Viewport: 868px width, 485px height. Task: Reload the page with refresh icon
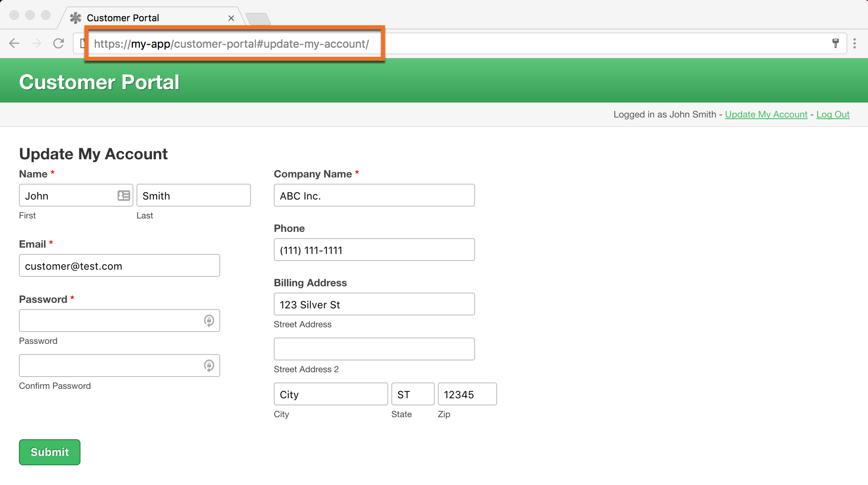58,43
